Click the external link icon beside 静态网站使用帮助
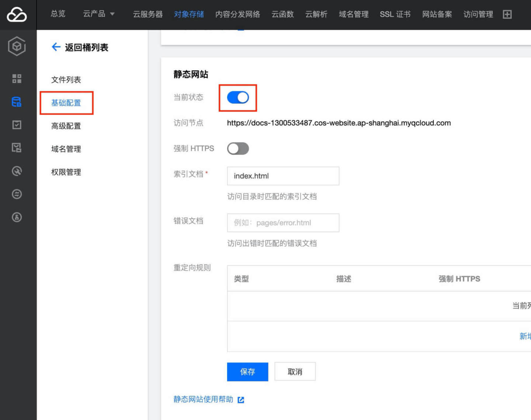This screenshot has height=420, width=531. pos(241,399)
